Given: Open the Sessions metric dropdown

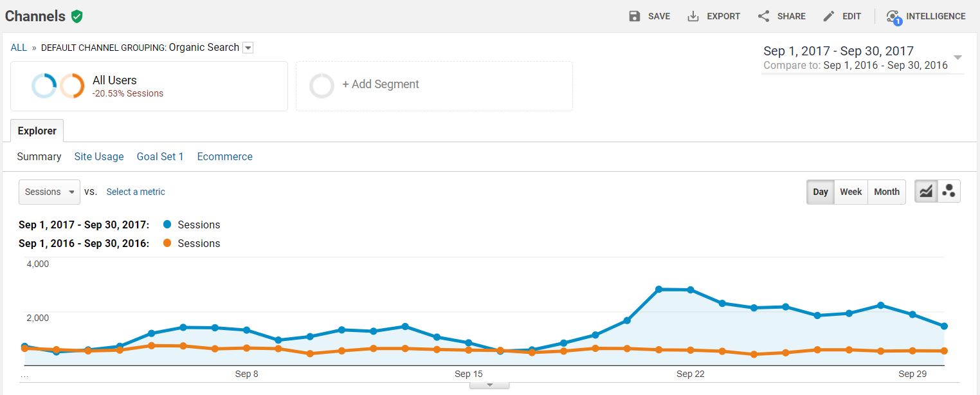Looking at the screenshot, I should pyautogui.click(x=50, y=192).
